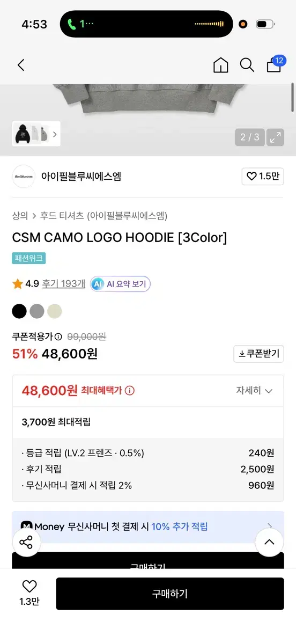Tap the share icon button
This screenshot has width=296, height=644.
[26, 542]
